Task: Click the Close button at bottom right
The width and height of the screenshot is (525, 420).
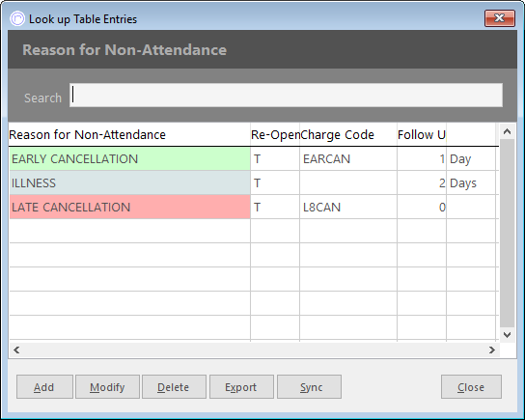Action: click(471, 387)
